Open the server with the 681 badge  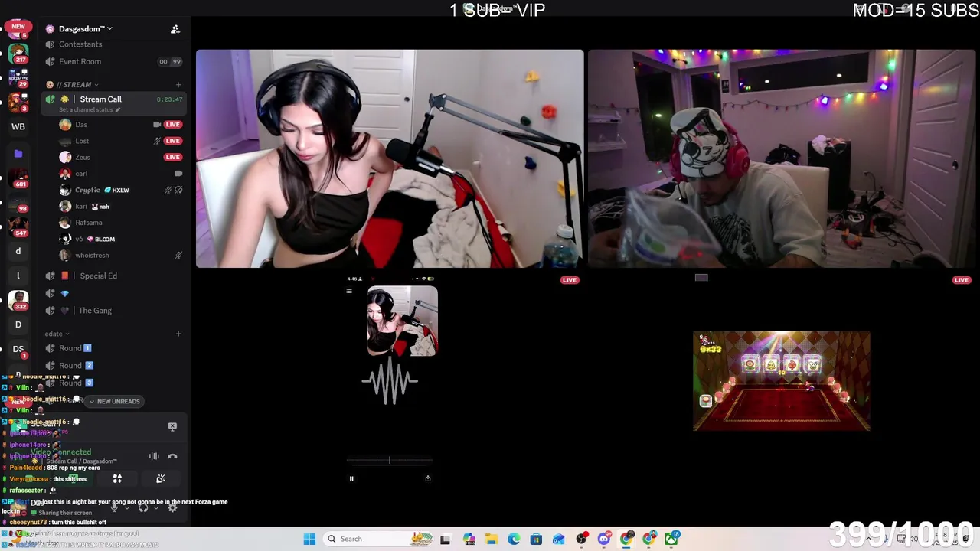coord(18,178)
